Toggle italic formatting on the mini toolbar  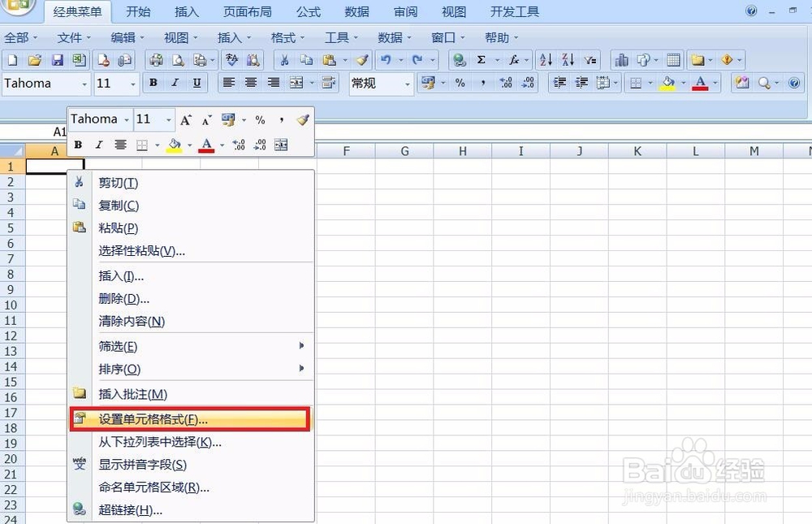pyautogui.click(x=98, y=145)
